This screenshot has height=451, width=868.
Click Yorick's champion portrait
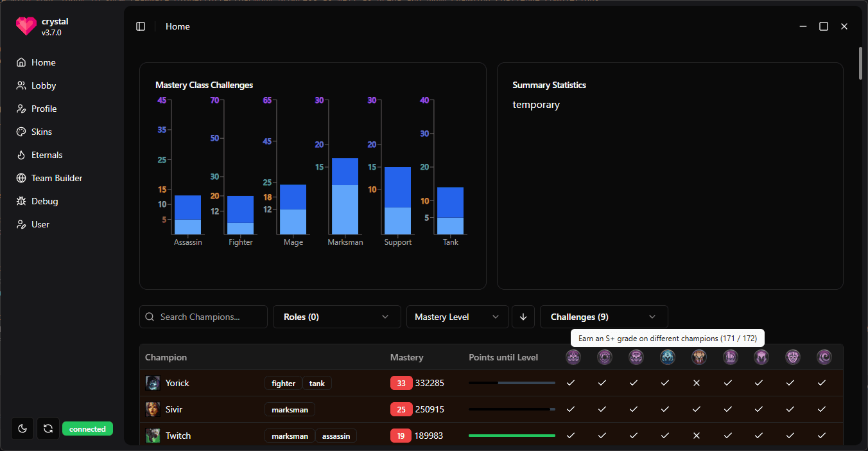click(153, 383)
